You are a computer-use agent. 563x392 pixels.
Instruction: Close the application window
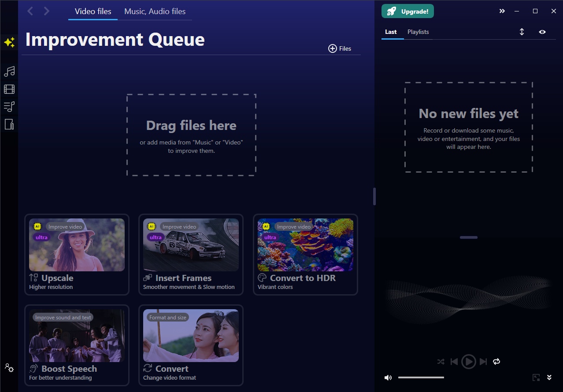554,11
